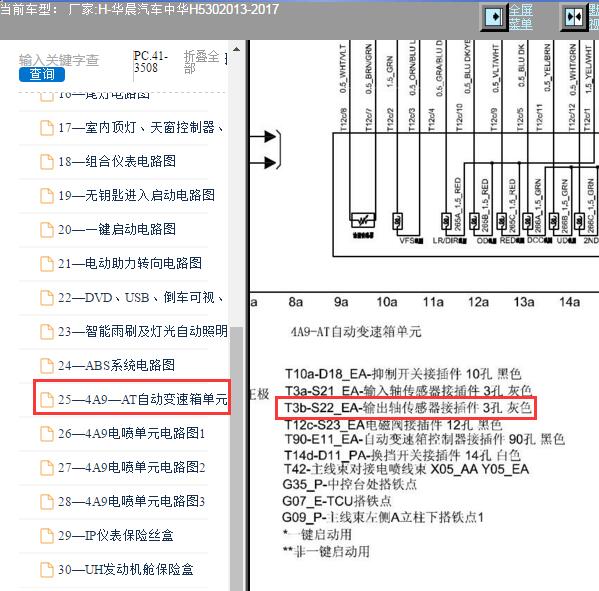Select 29—IP仪表保险丝盒

[x=116, y=535]
